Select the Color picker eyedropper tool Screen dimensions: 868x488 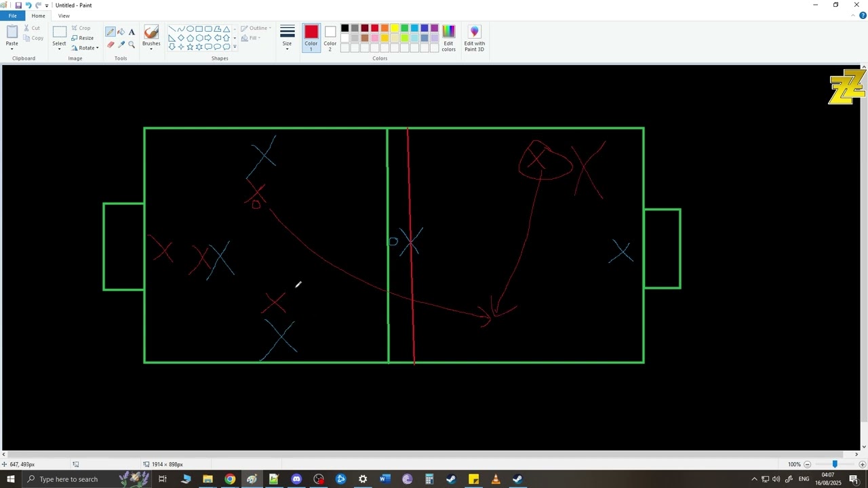[121, 45]
